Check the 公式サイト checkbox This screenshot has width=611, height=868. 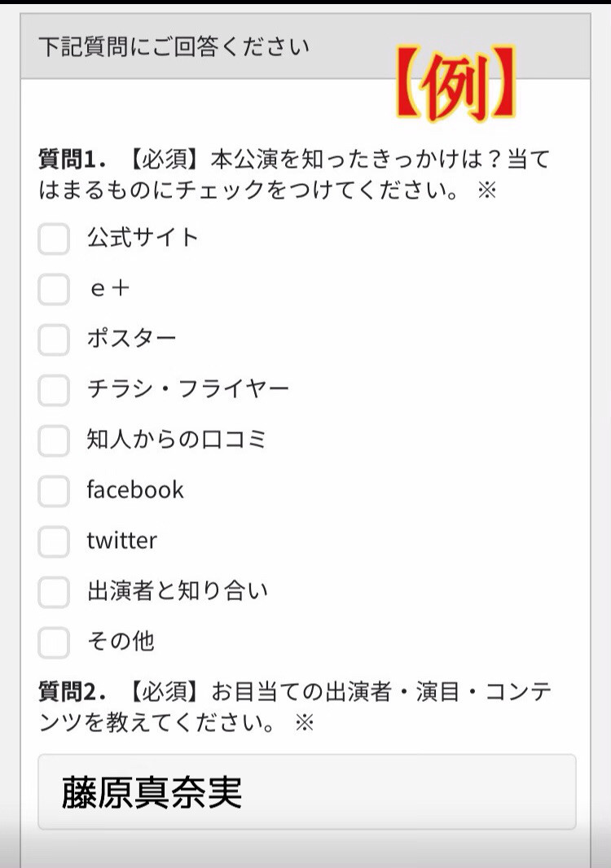click(x=54, y=239)
